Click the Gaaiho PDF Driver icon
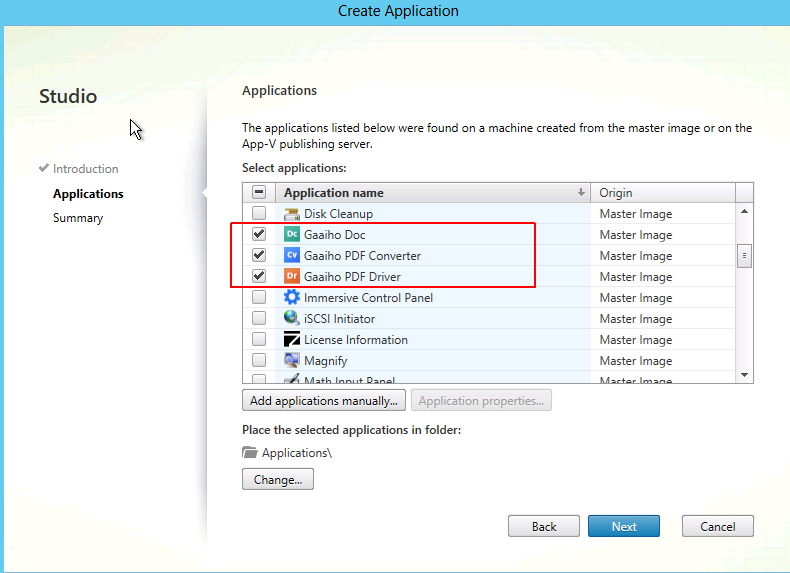 pos(292,276)
